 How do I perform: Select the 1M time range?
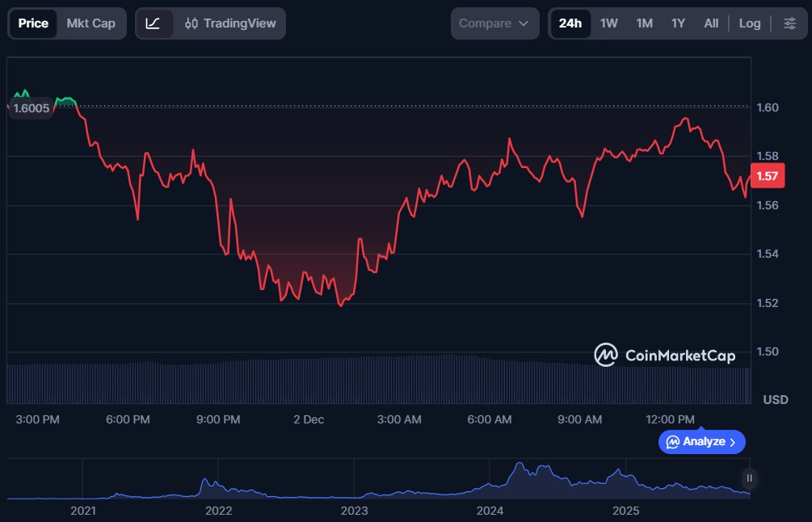pyautogui.click(x=644, y=23)
